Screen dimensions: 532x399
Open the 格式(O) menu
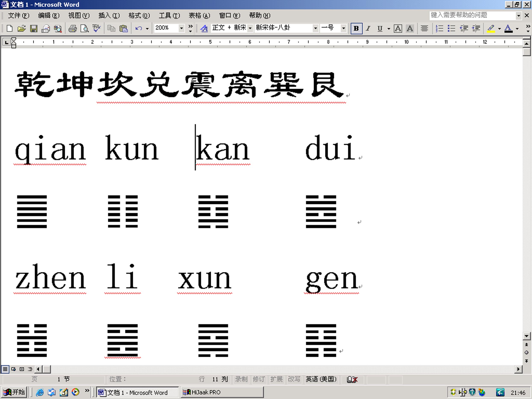point(139,16)
